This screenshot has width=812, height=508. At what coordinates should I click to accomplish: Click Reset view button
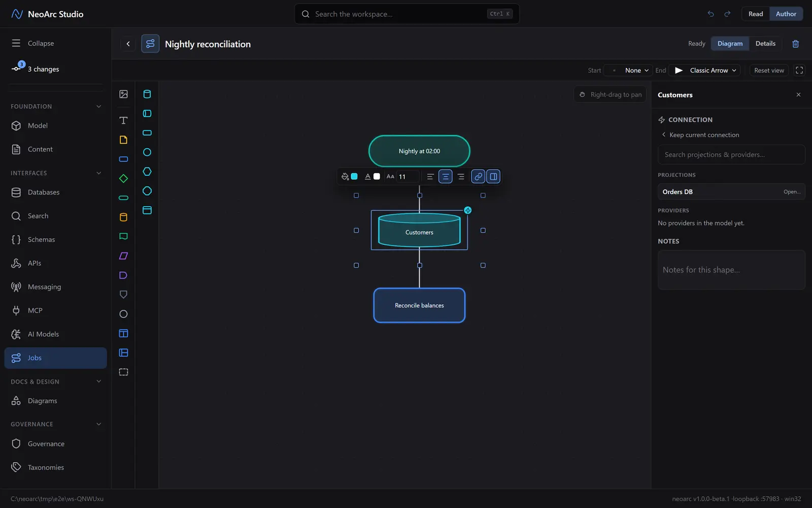769,70
